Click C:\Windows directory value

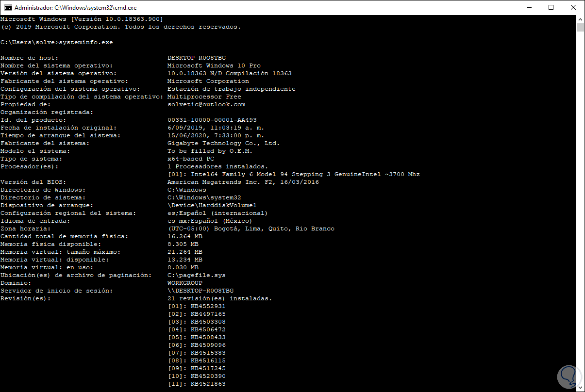(187, 190)
